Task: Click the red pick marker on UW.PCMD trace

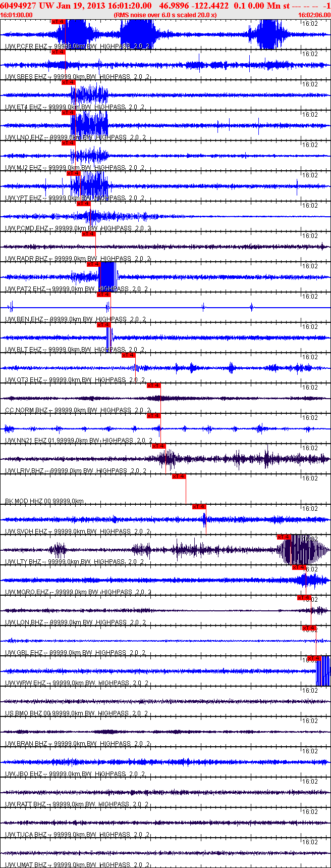Action: pos(83,204)
